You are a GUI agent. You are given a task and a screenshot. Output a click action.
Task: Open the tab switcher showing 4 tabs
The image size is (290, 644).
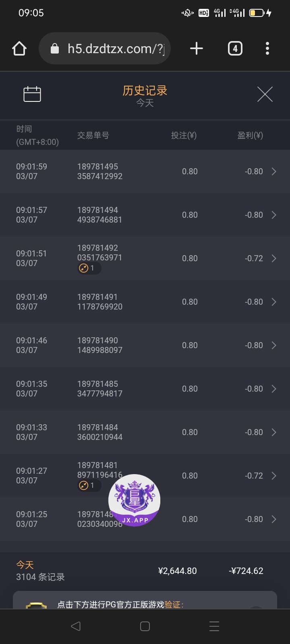(235, 49)
